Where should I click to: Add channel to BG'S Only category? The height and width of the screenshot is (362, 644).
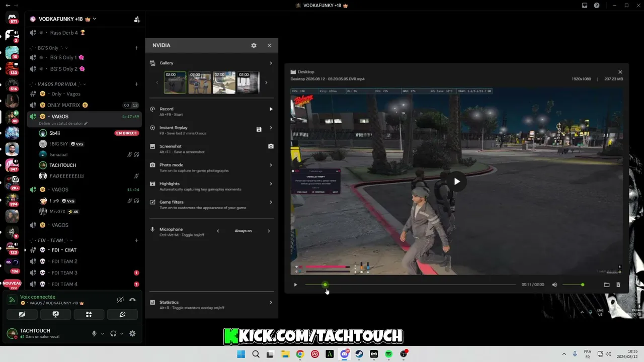(136, 48)
